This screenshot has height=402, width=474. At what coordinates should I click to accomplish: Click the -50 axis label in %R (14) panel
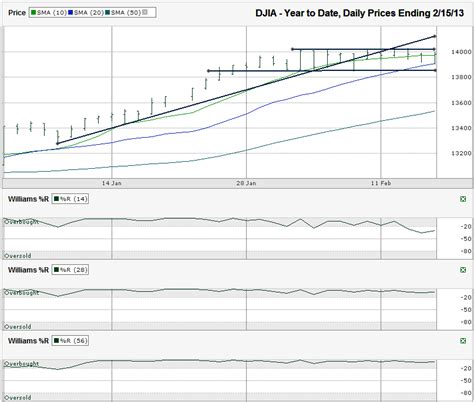(x=466, y=239)
